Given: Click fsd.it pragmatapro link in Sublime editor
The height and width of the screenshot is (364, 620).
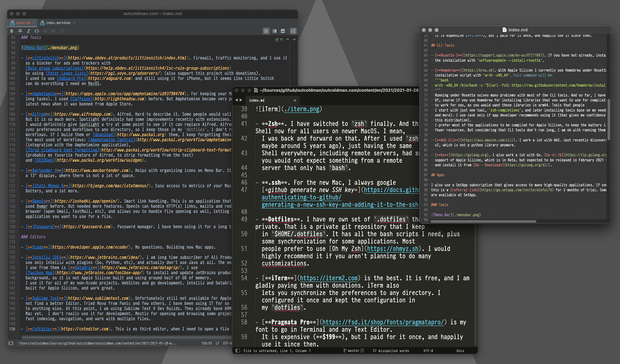Looking at the screenshot, I should pyautogui.click(x=383, y=322).
